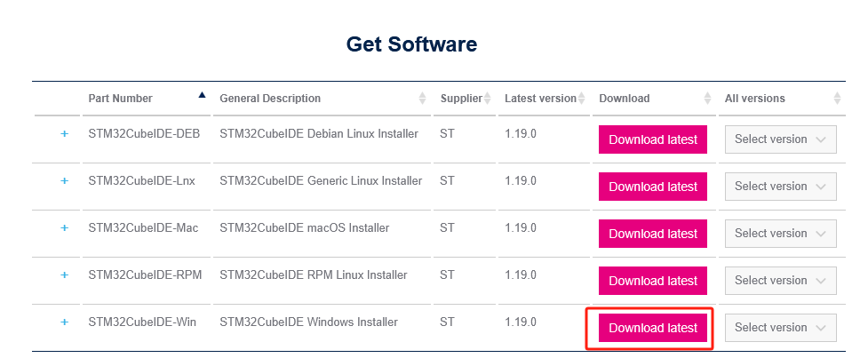Click STM32CubeIDE macOS Installer description

[305, 228]
